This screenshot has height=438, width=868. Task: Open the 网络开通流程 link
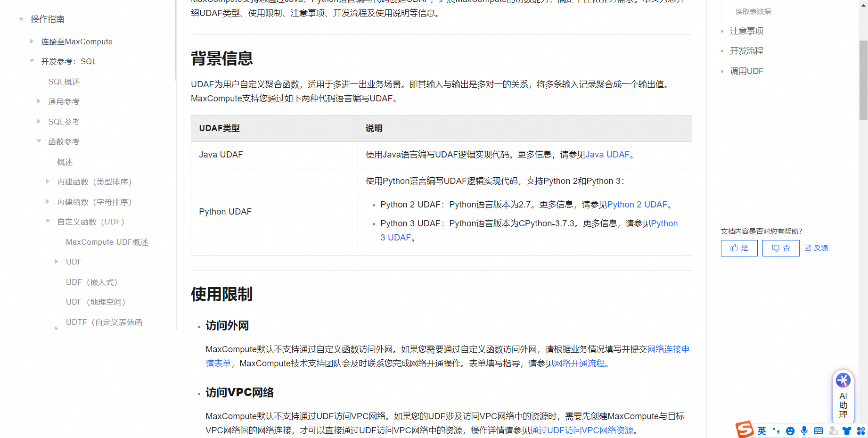[579, 364]
